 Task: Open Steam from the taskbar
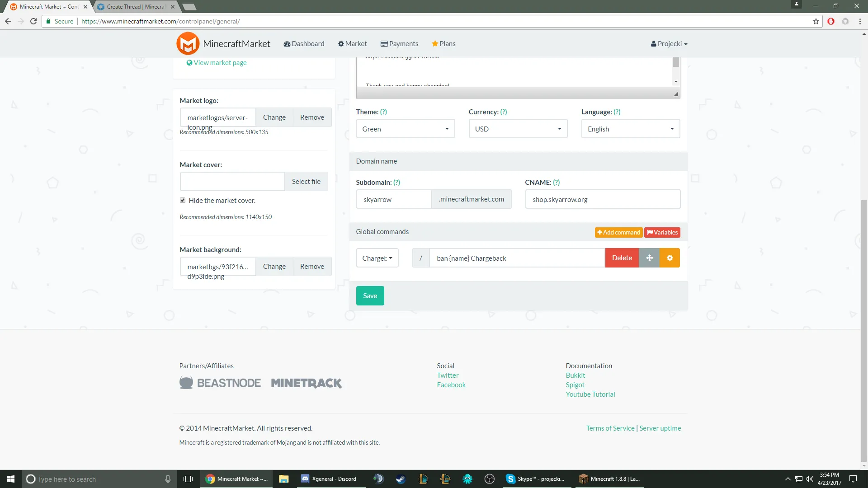coord(401,479)
